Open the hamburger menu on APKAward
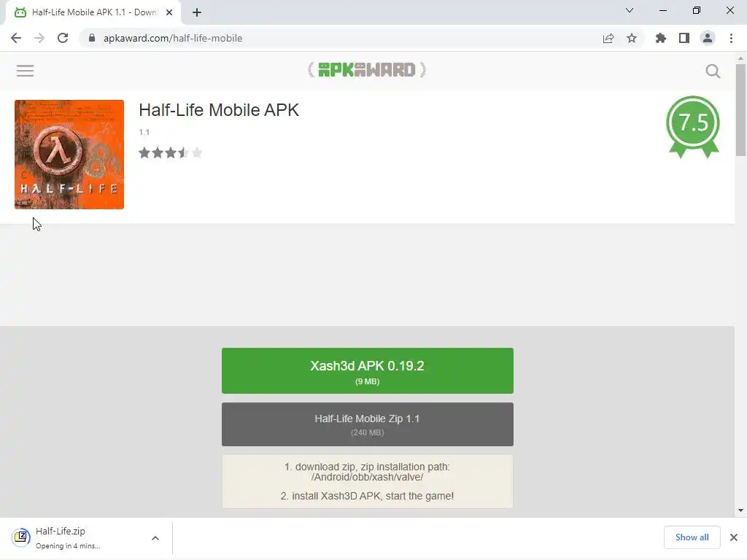Image resolution: width=747 pixels, height=560 pixels. click(x=25, y=71)
